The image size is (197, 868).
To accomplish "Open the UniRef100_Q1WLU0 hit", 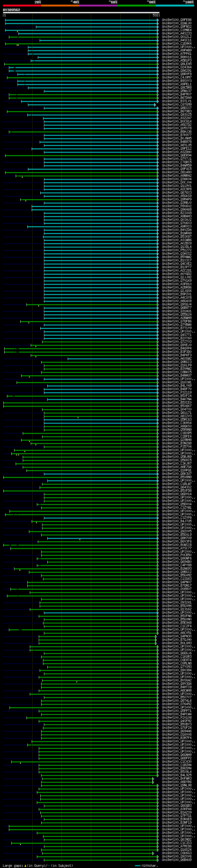I will (x=176, y=23).
